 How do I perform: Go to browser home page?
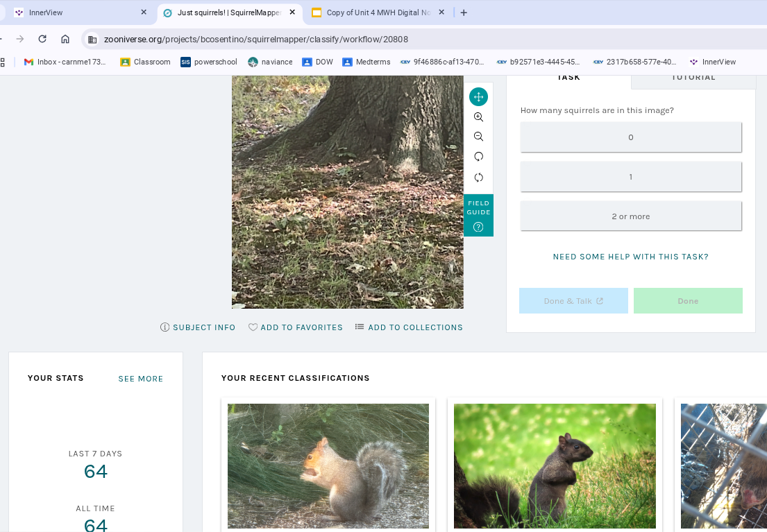65,39
